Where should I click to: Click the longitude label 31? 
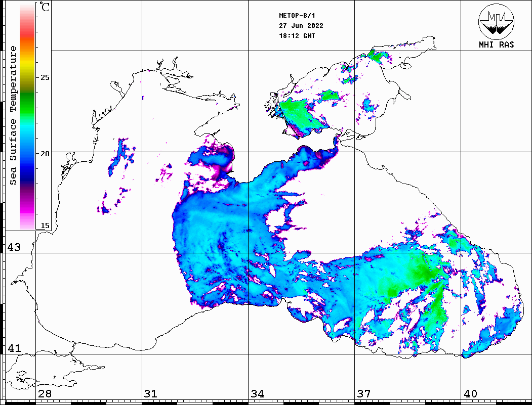(151, 393)
